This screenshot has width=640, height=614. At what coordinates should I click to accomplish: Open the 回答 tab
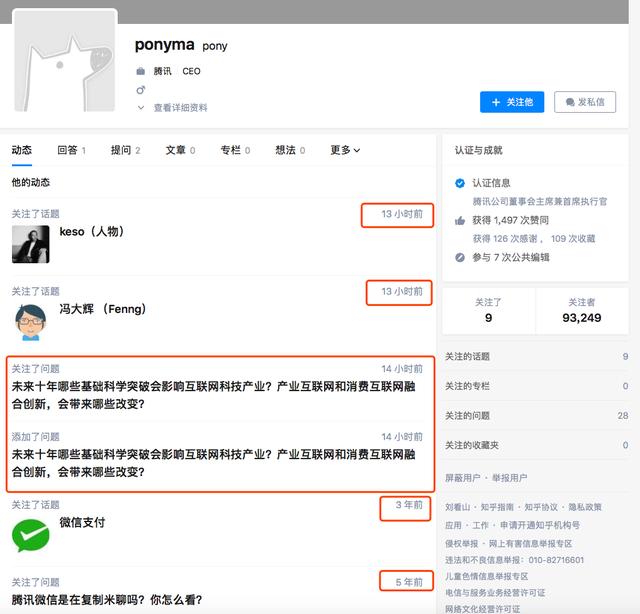pos(71,150)
